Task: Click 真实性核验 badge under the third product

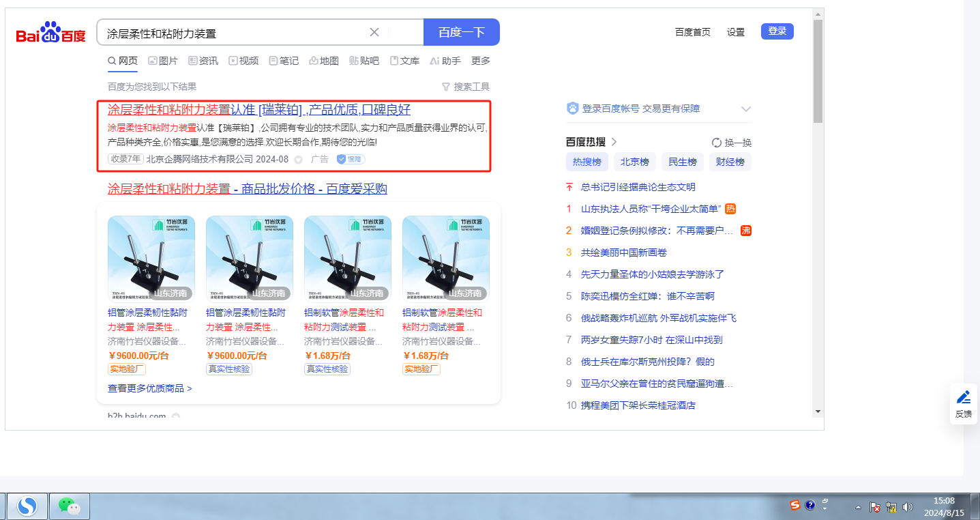Action: point(327,369)
